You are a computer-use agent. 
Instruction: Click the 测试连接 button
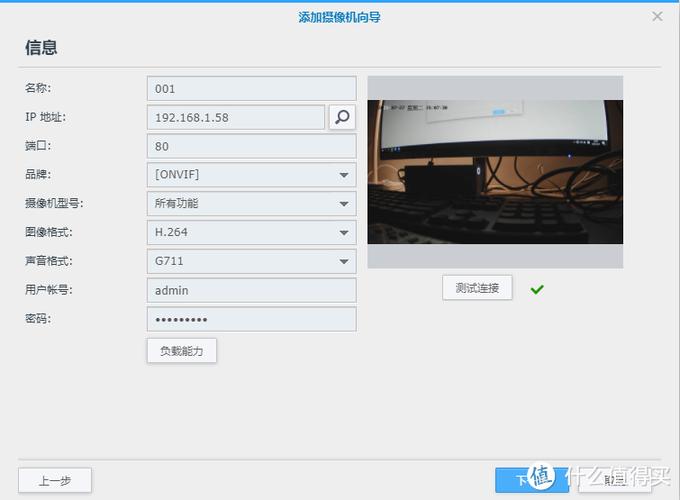tap(477, 288)
